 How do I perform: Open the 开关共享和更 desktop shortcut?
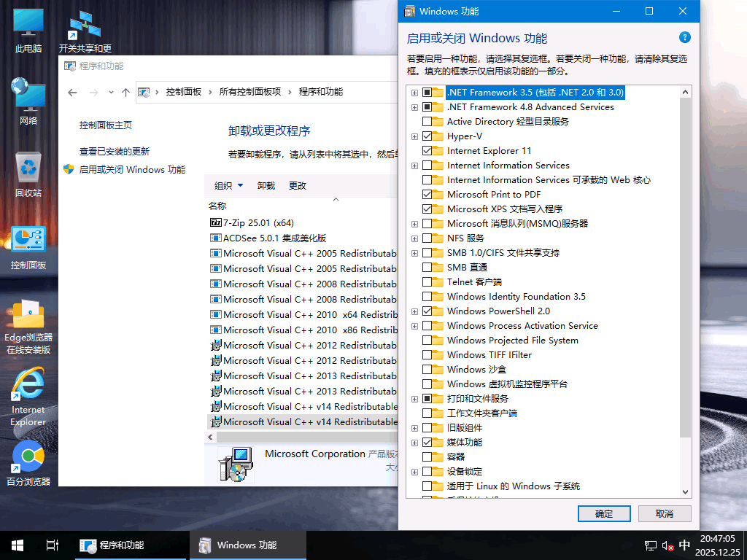tap(85, 31)
